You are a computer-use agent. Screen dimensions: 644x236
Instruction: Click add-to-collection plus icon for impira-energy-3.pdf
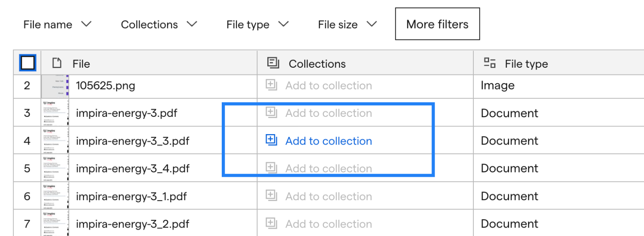point(271,112)
